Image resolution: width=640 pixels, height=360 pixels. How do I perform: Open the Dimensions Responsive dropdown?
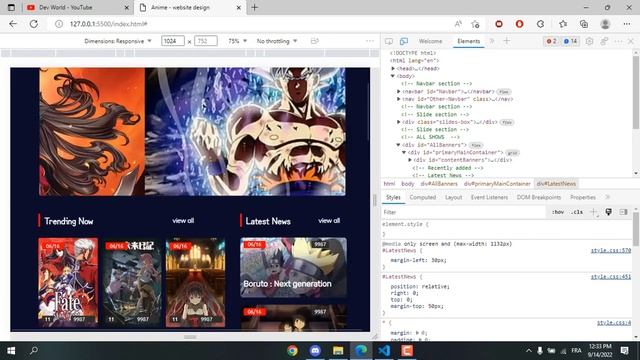click(118, 41)
